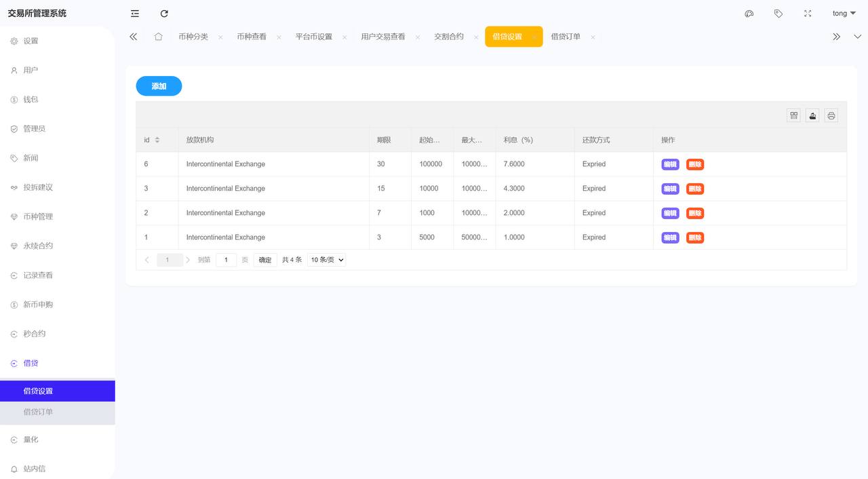Click 编辑 for the row with id 6
Screen dimensions: 868x479
[x=670, y=164]
